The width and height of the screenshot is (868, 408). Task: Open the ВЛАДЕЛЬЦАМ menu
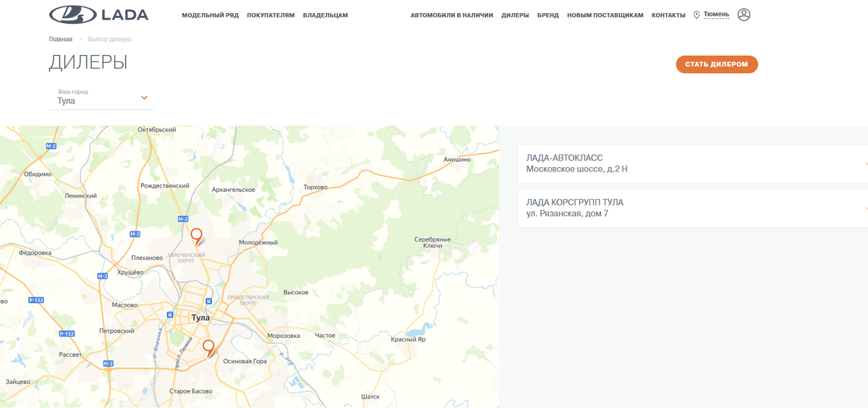(x=325, y=15)
